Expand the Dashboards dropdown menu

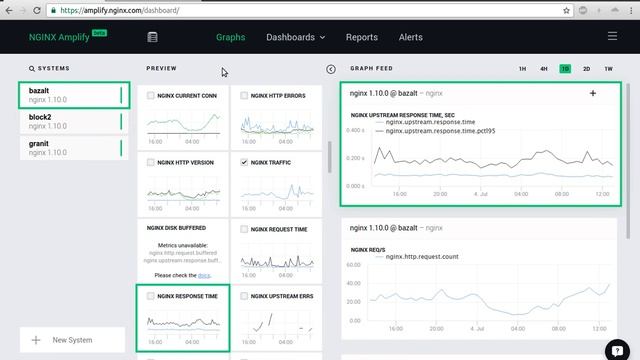pyautogui.click(x=296, y=37)
